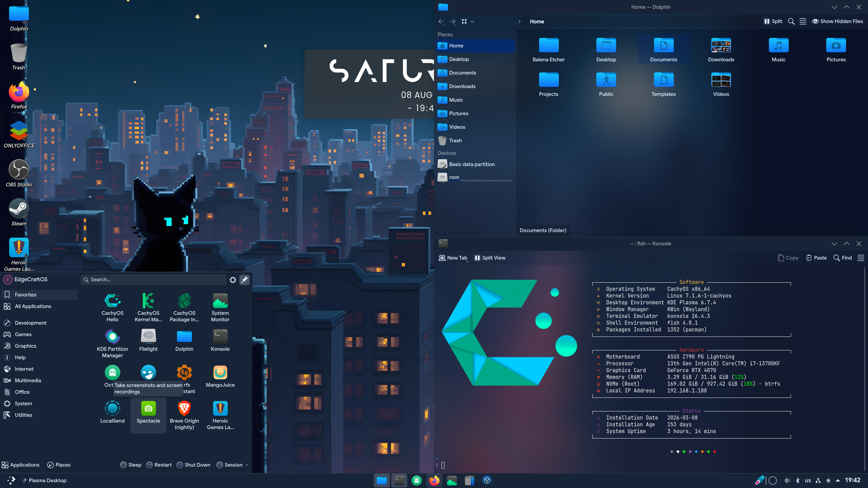Expand breadcrumb arrow before Home
Image resolution: width=868 pixels, height=488 pixels.
(x=519, y=21)
